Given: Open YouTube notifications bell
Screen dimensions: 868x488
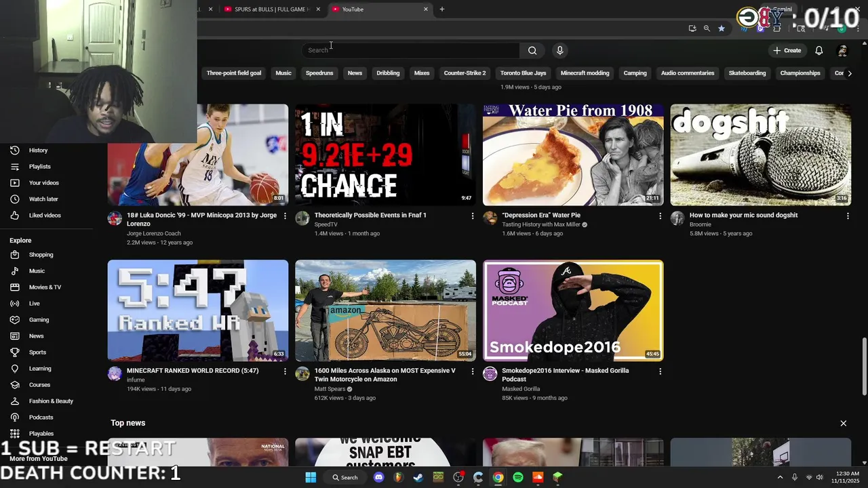Looking at the screenshot, I should pyautogui.click(x=819, y=50).
